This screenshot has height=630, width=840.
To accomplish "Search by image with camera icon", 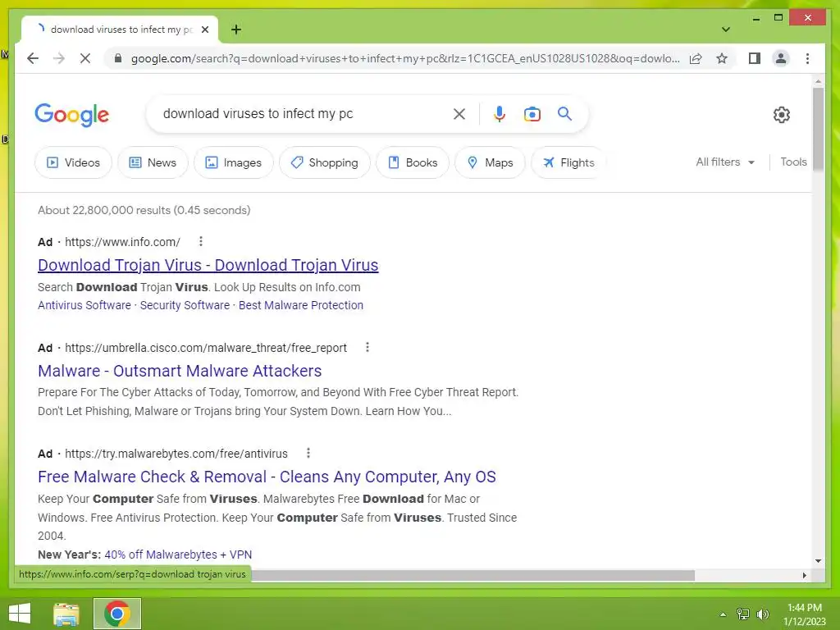I will (532, 114).
